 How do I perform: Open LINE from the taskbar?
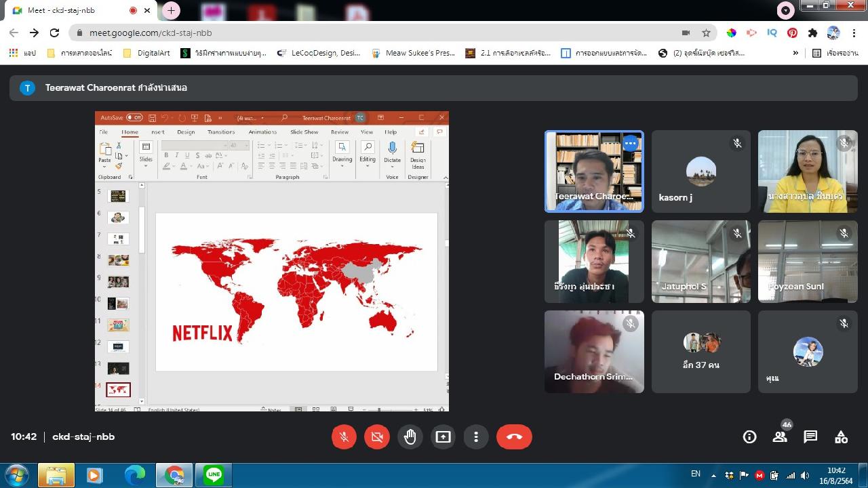214,475
